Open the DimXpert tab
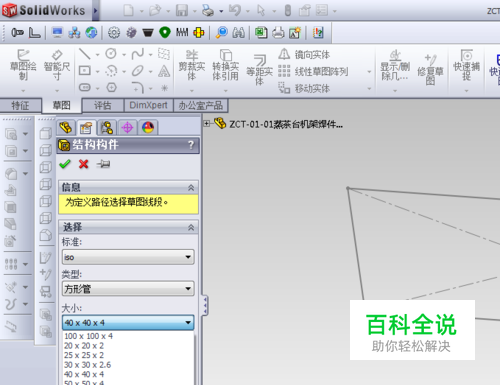Screen dimensions: 500x385 tap(148, 105)
